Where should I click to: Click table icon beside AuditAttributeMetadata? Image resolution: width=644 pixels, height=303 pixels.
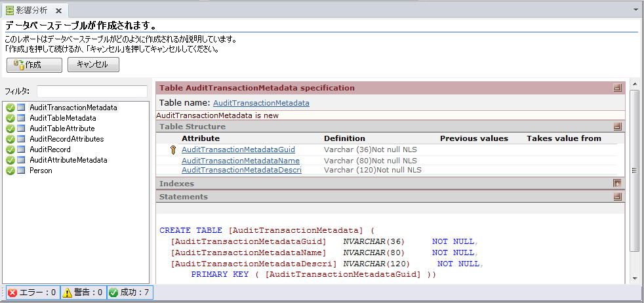click(21, 160)
